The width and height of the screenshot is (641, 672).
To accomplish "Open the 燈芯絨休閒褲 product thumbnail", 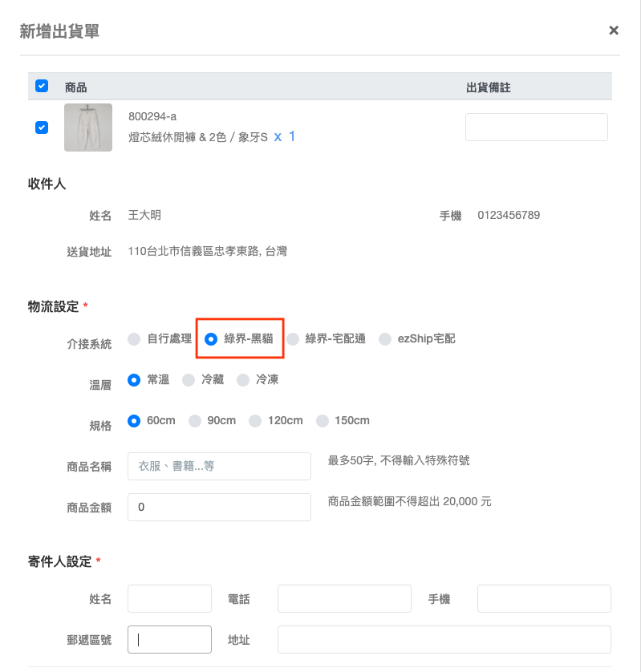I will click(x=88, y=128).
